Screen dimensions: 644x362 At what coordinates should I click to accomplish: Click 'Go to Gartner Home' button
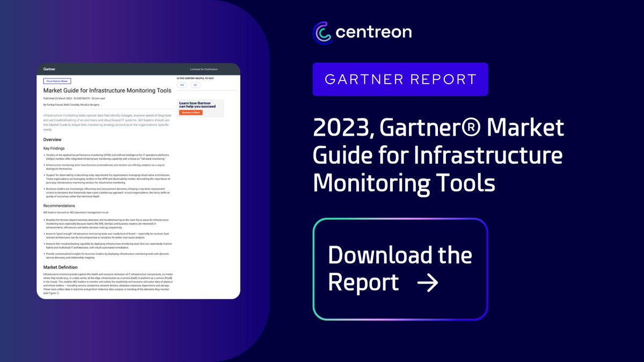56,81
